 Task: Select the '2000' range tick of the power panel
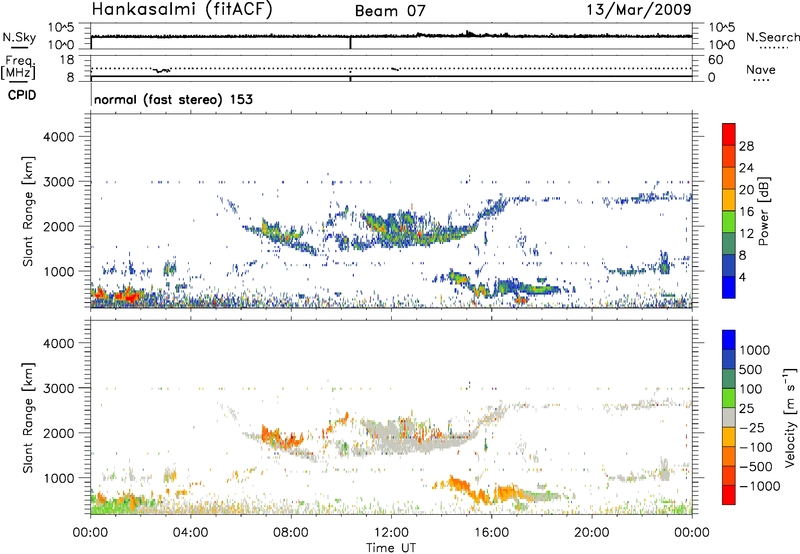(58, 226)
